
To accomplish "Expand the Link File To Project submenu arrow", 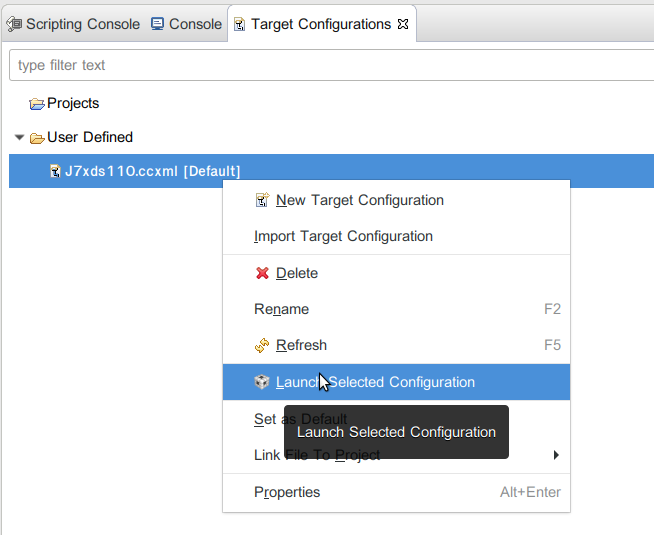I will click(556, 456).
